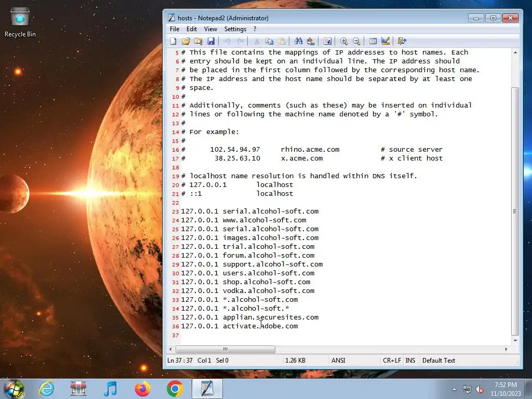Click the users.alcohol-soft.com entry
Screen dimensions: 532x399
point(269,273)
